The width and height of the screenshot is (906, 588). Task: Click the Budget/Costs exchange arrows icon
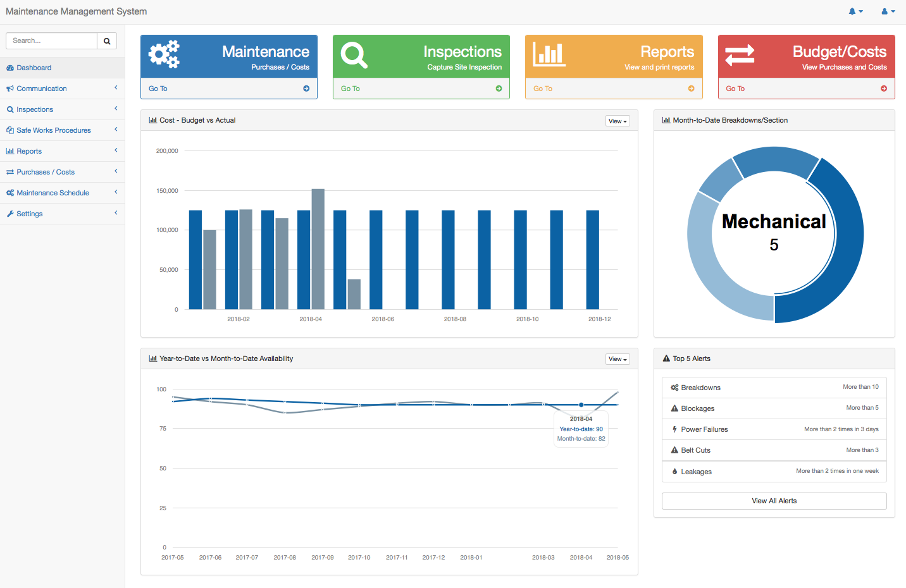[740, 55]
